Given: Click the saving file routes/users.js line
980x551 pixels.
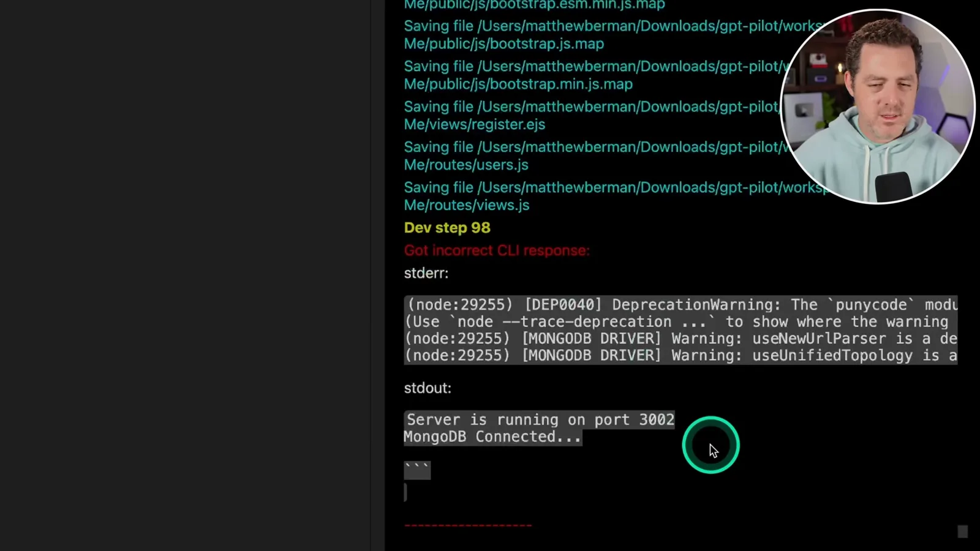Looking at the screenshot, I should [x=597, y=156].
